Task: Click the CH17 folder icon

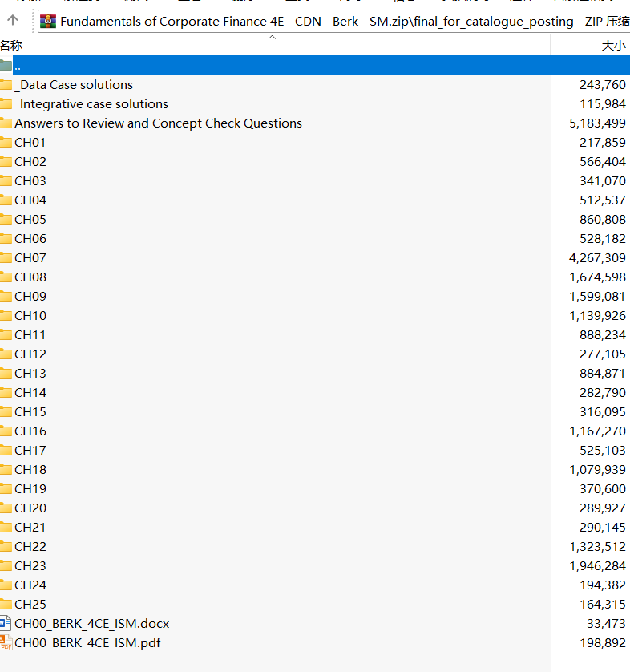Action: 6,451
